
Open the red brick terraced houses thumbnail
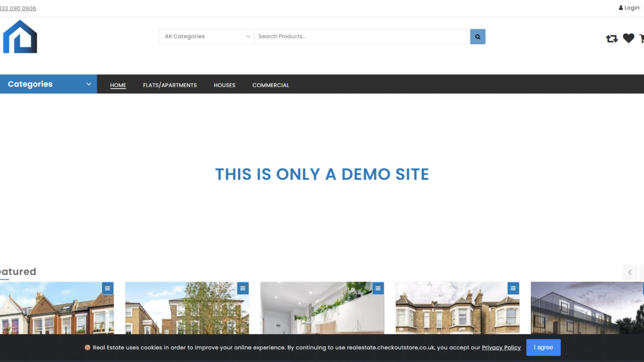click(x=57, y=308)
